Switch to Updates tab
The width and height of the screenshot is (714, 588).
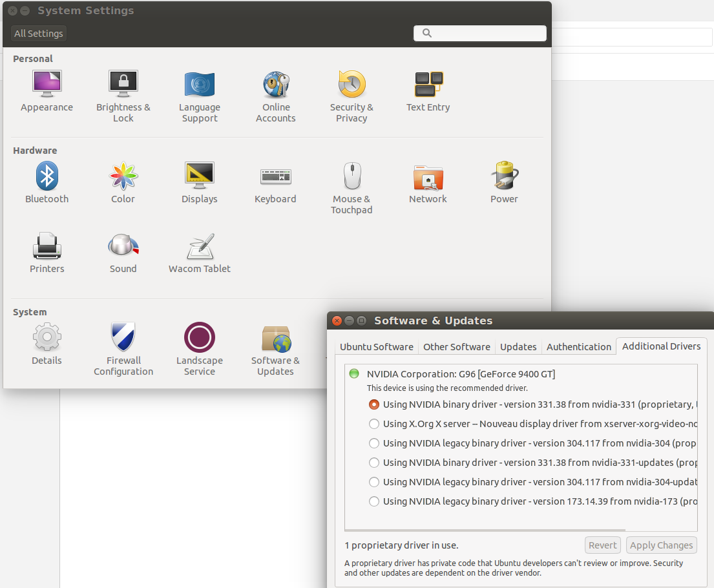point(518,346)
